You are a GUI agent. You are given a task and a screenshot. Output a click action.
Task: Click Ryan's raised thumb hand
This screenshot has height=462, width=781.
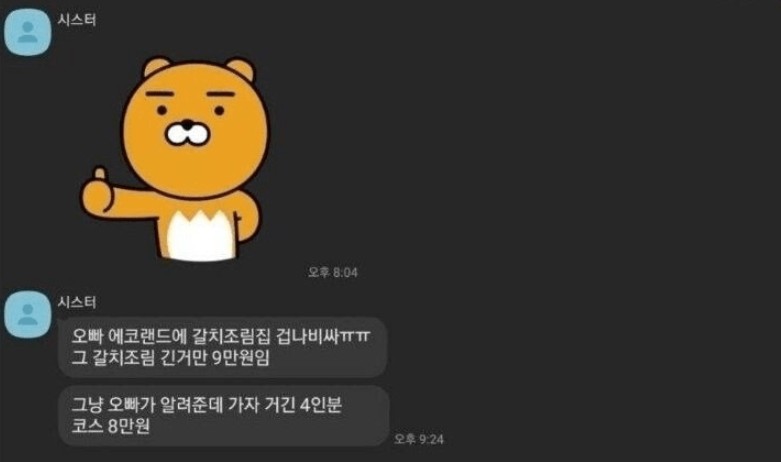99,193
